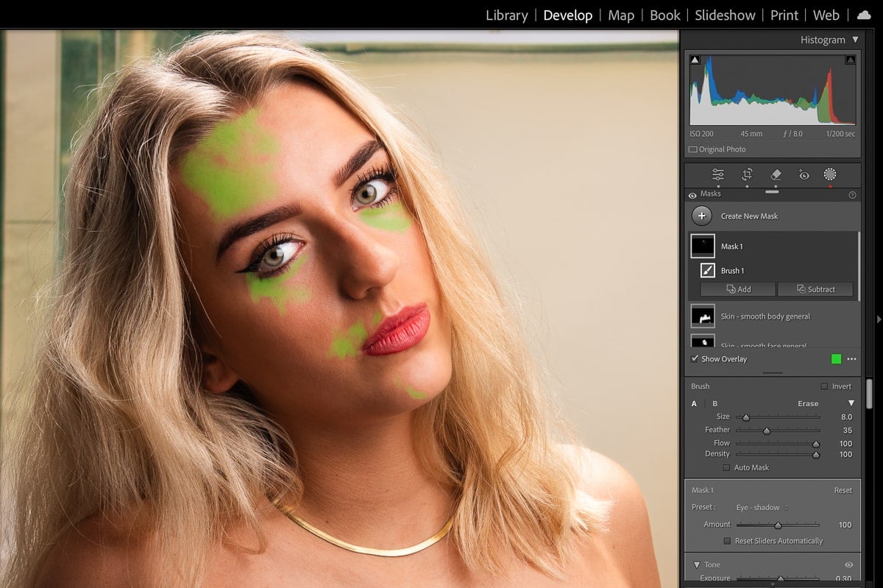This screenshot has width=883, height=588.
Task: Click Add to mask button
Action: tap(738, 289)
